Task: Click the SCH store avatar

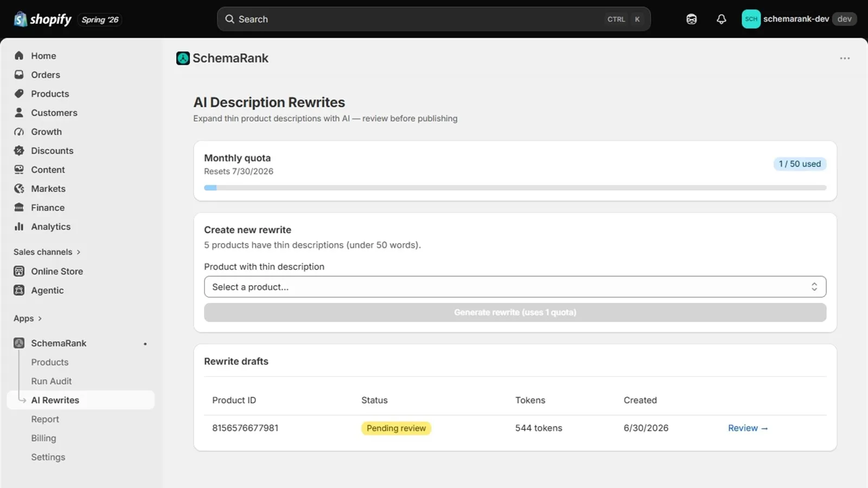Action: pos(751,19)
